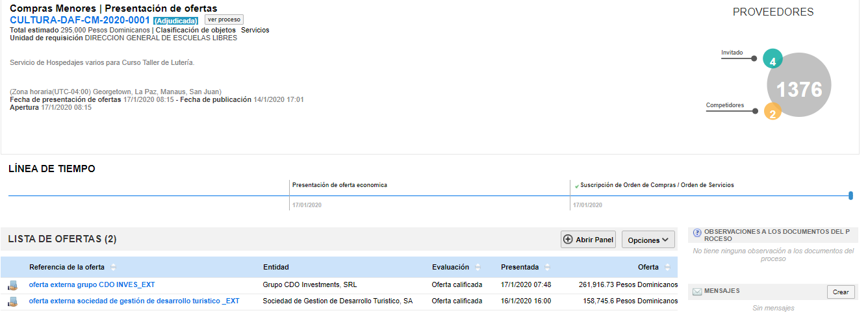Viewport: 868px width, 315px height.
Task: Open oferta externa sociedad de gestión link
Action: [134, 301]
